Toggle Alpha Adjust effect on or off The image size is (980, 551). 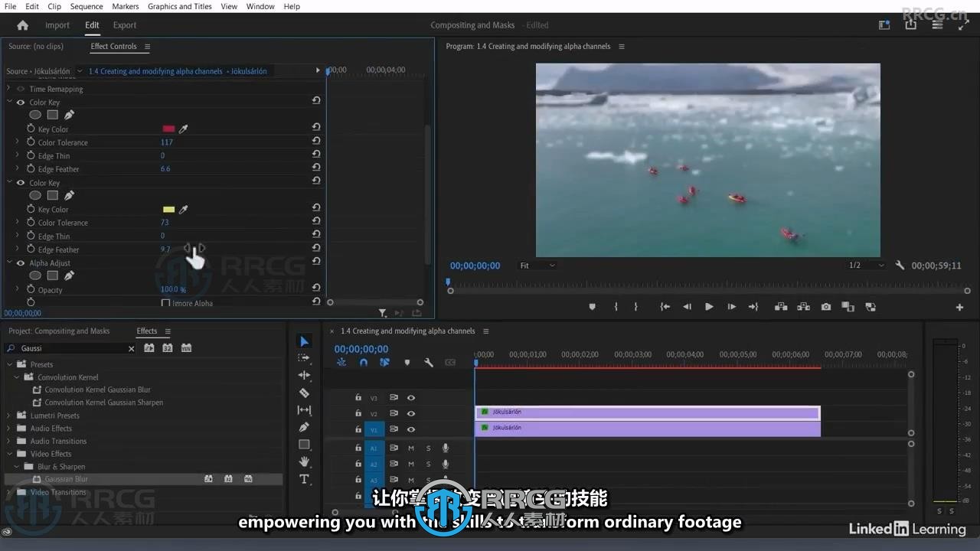click(21, 263)
